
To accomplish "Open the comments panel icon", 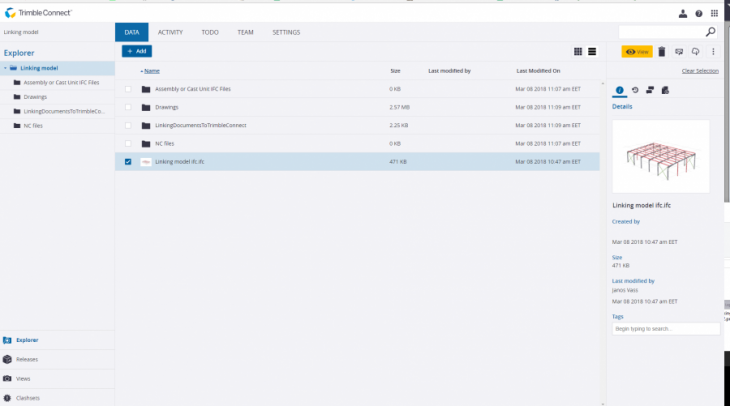I will pos(650,90).
